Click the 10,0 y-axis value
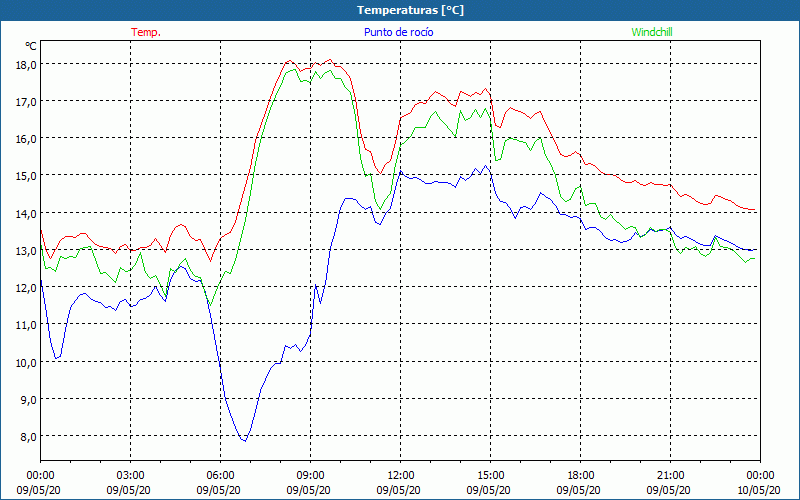This screenshot has width=800, height=500. (x=26, y=362)
